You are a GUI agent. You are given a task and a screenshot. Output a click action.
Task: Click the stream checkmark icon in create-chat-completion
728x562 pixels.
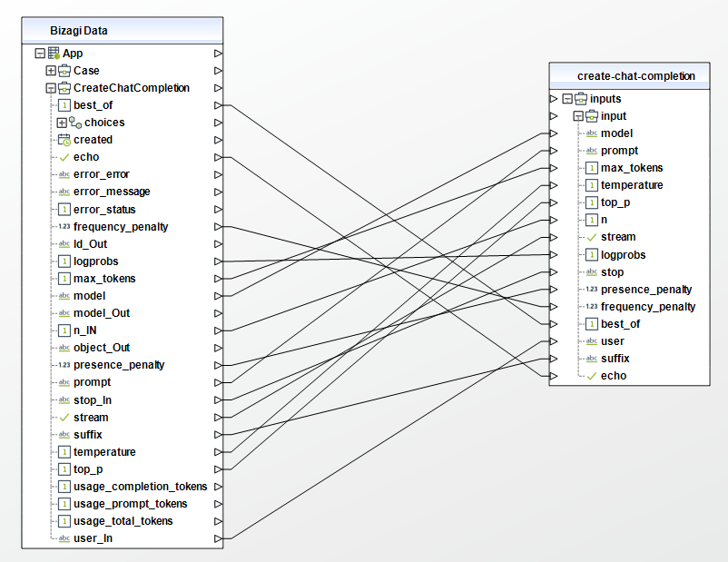click(x=592, y=237)
